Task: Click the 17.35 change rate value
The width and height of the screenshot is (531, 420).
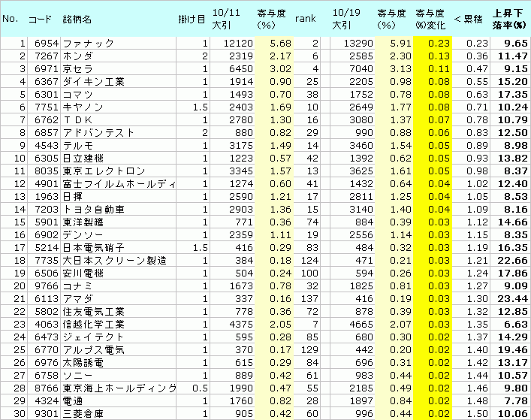Action: point(513,95)
